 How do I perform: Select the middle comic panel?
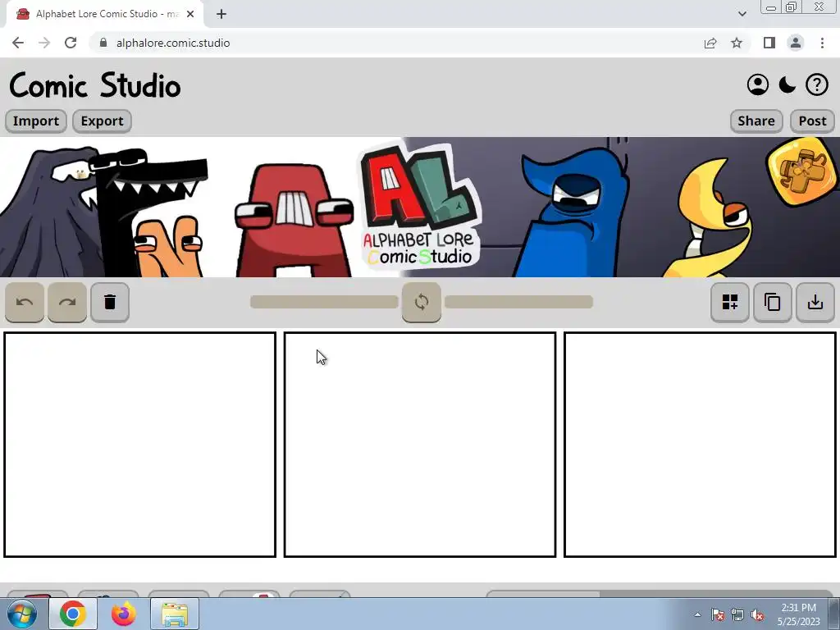tap(420, 445)
